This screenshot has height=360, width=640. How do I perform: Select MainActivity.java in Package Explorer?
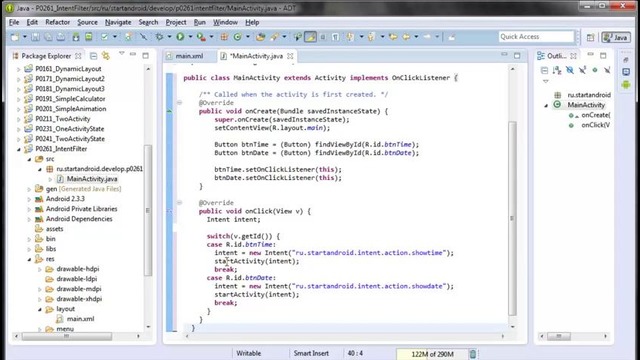pos(92,179)
